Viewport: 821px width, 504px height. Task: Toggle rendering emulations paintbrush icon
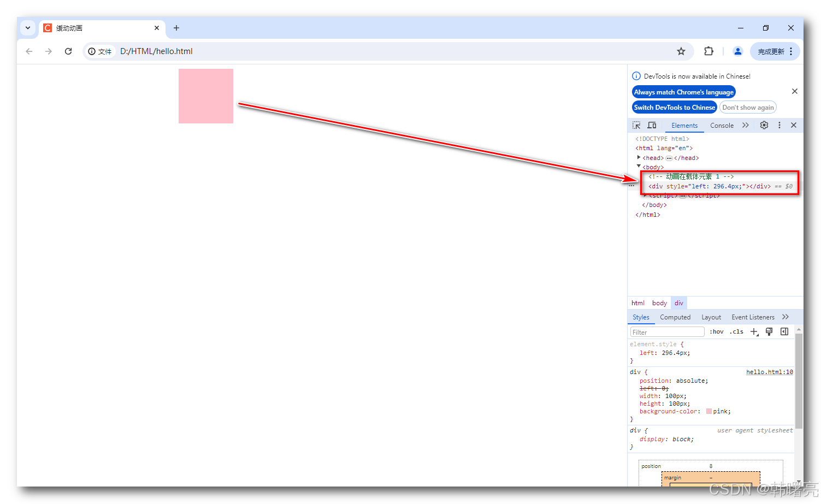769,331
